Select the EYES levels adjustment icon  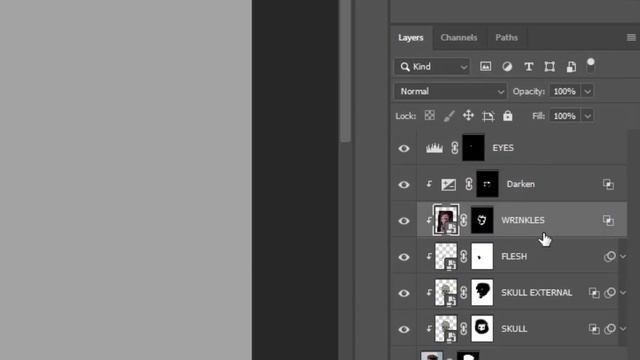point(434,148)
